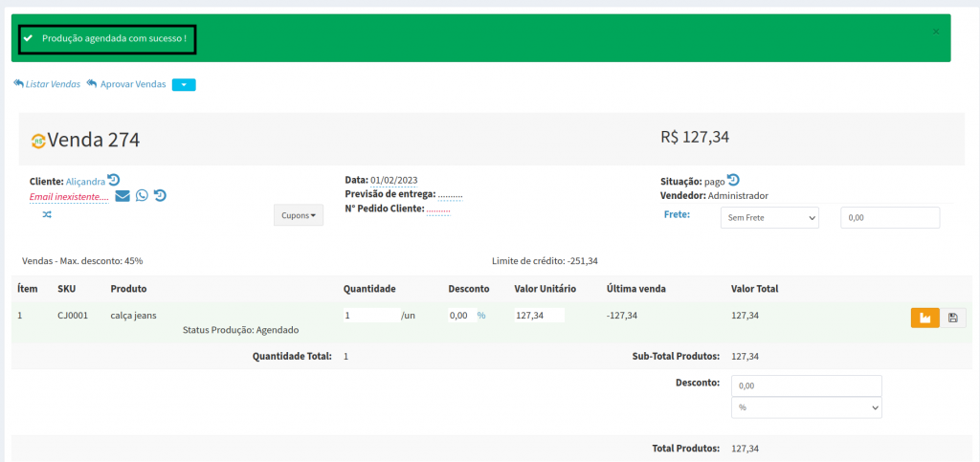Viewport: 980px width, 462px height.
Task: Open WhatsApp contact icon
Action: (142, 196)
